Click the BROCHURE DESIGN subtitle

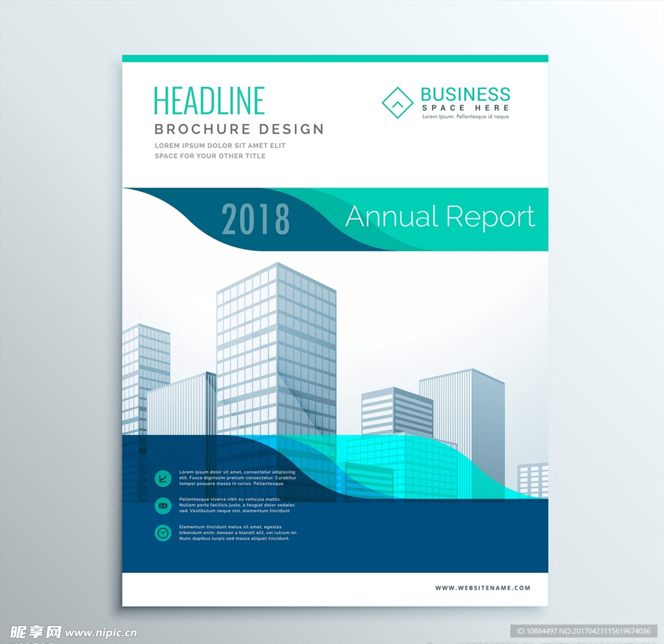(239, 129)
